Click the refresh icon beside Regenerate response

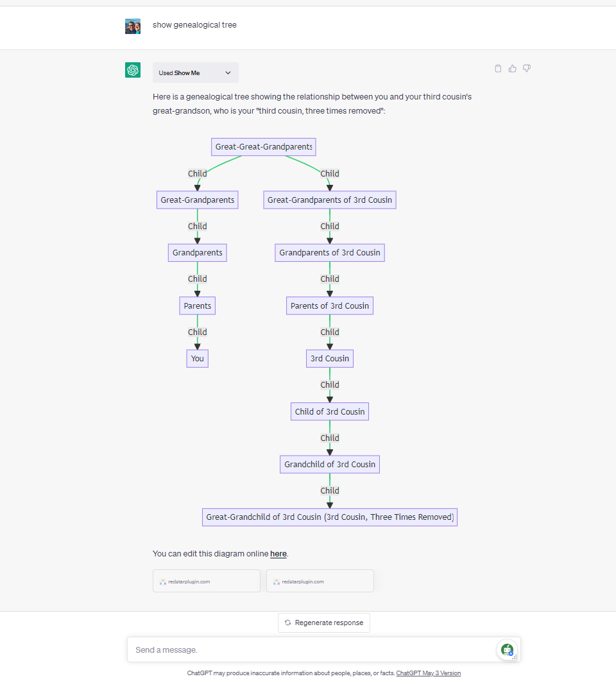click(287, 623)
